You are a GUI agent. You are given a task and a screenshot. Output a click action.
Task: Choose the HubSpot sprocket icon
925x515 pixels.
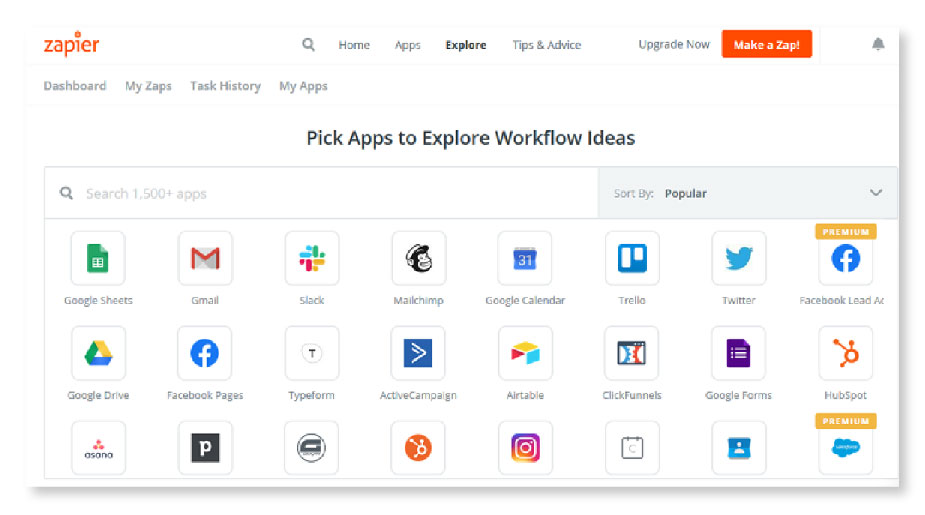pos(845,353)
